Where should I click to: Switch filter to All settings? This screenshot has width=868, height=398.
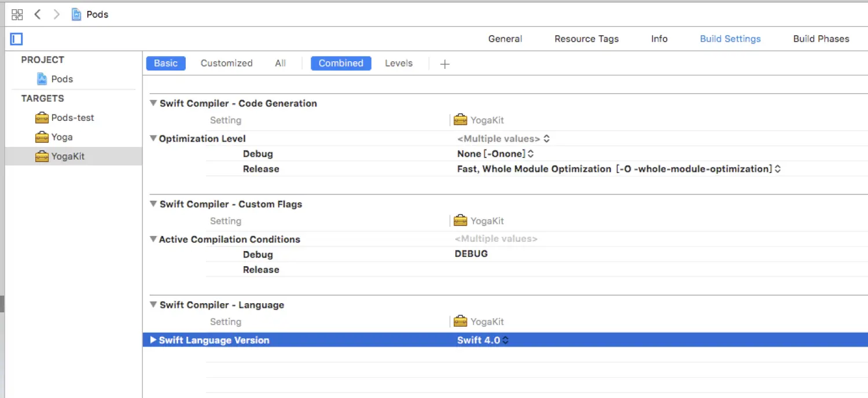pyautogui.click(x=280, y=63)
